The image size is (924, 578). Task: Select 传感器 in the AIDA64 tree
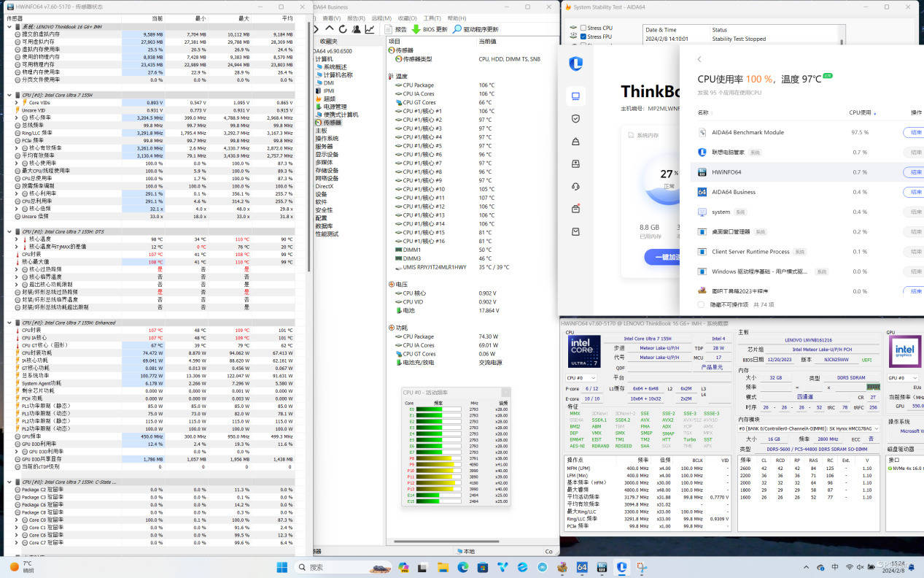coord(332,123)
